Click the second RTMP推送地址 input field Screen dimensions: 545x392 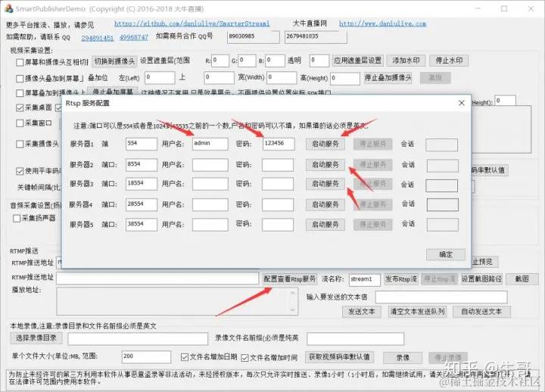coord(157,278)
